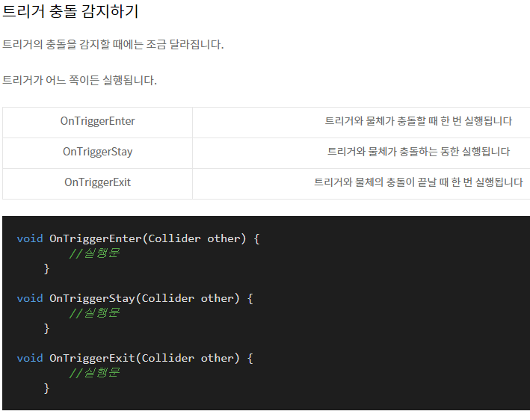530x420 pixels.
Task: Click the heading 트리거 충돌 감지하기
Action: pos(70,11)
